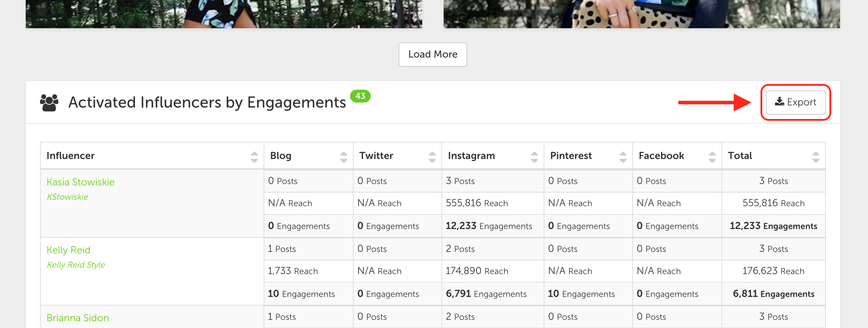Sort by Facebook column arrows icon

[x=712, y=156]
